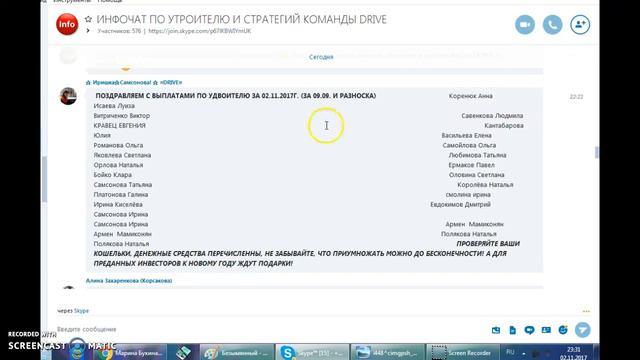Screen dimensions: 640x360
Task: Show hidden tray icons arrow
Action: tap(524, 353)
